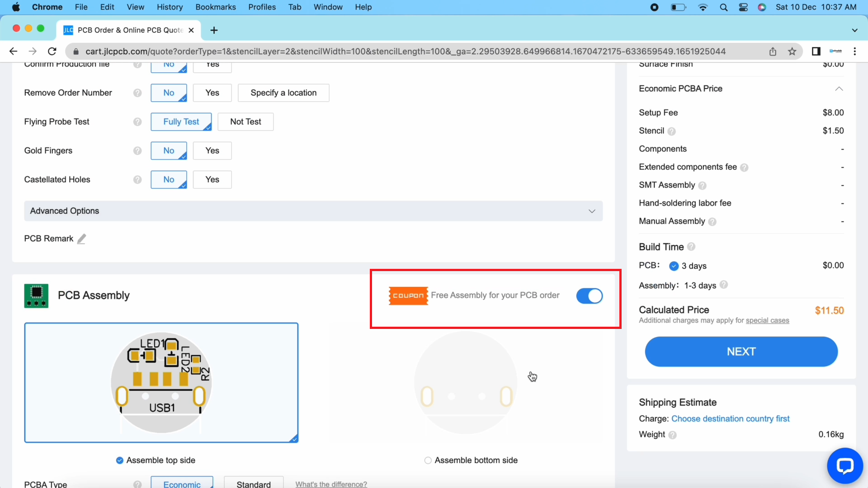This screenshot has width=868, height=488.
Task: Show help for Flying Probe Test
Action: coord(137,122)
